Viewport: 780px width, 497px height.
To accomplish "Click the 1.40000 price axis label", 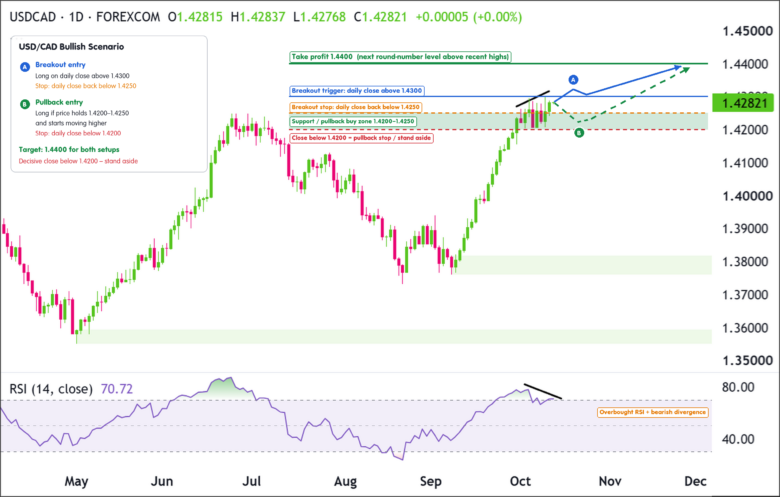I will [x=748, y=196].
